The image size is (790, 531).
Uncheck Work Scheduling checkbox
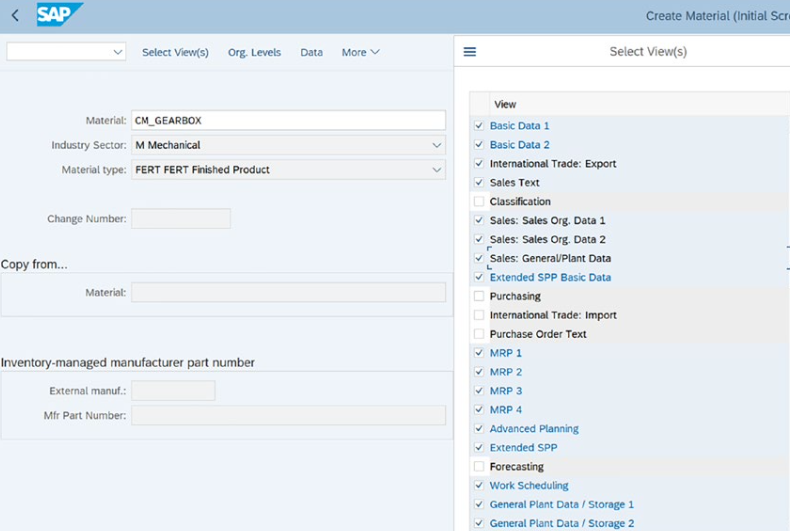point(479,486)
